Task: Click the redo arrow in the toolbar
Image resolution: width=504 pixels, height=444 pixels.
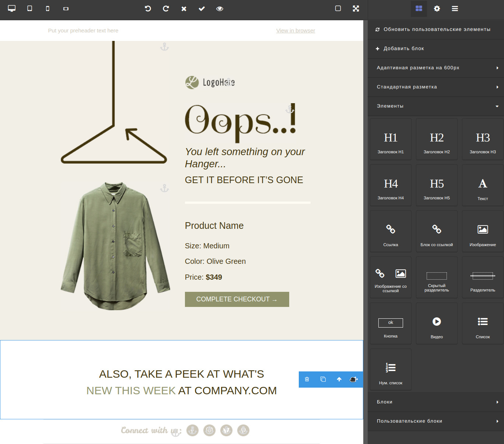Action: [x=166, y=8]
